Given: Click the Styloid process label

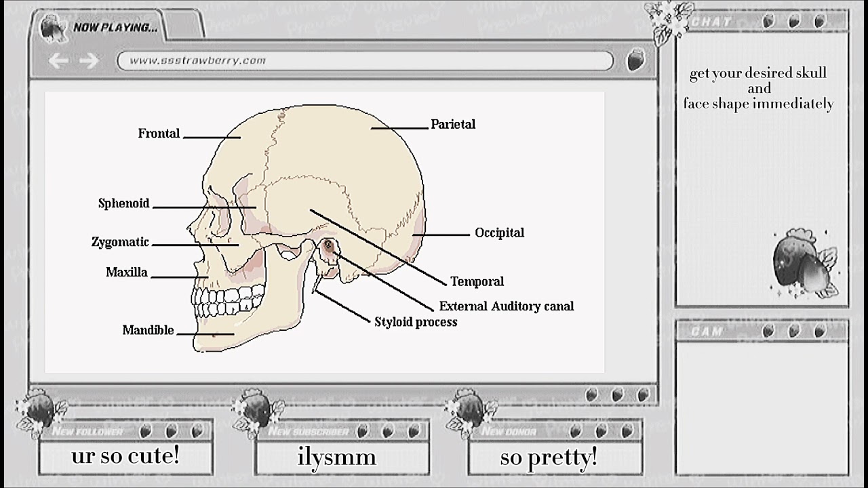Looking at the screenshot, I should [416, 322].
